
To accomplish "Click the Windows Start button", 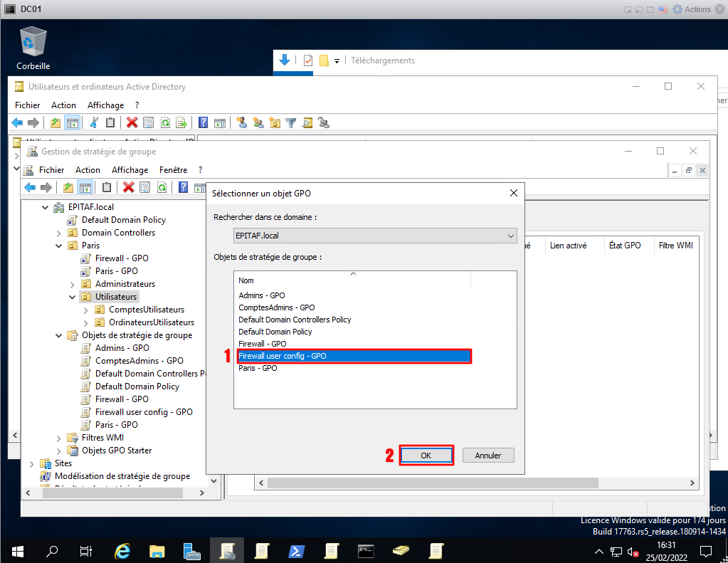I will pyautogui.click(x=17, y=551).
